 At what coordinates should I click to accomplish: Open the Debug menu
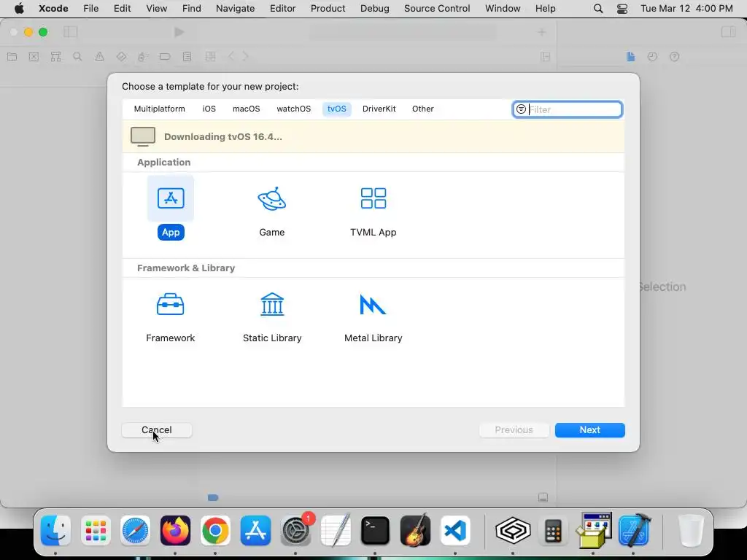[x=374, y=9]
